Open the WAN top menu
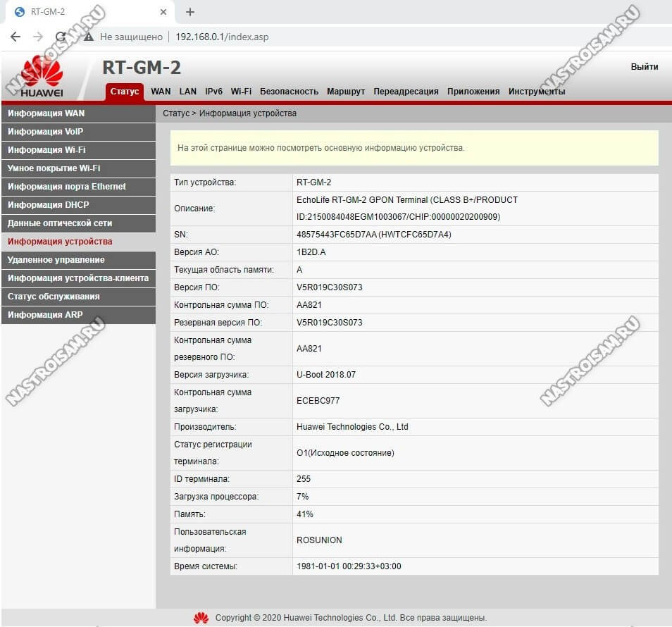This screenshot has width=672, height=627. point(161,92)
